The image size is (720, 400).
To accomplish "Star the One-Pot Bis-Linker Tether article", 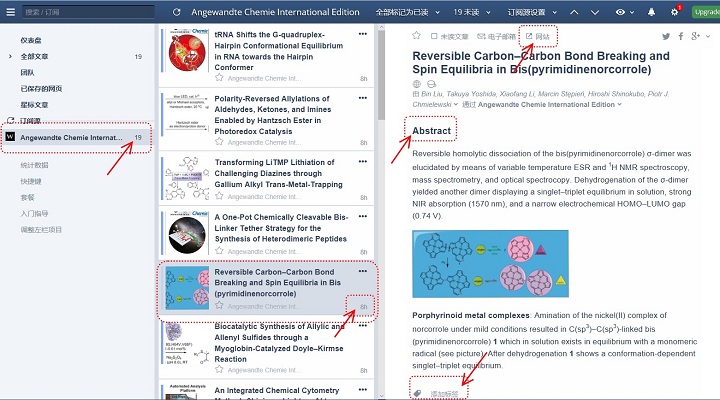I will pos(219,251).
